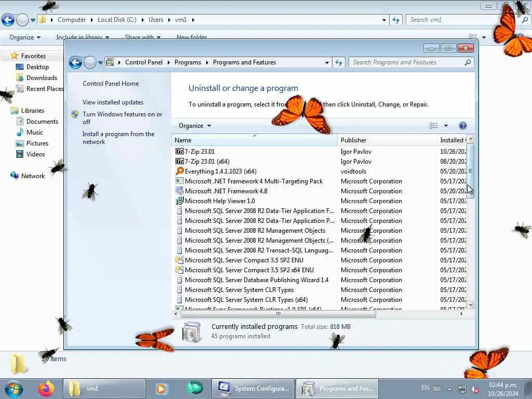Click the change view icon in Programs toolbar
This screenshot has height=399, width=532.
tap(434, 126)
